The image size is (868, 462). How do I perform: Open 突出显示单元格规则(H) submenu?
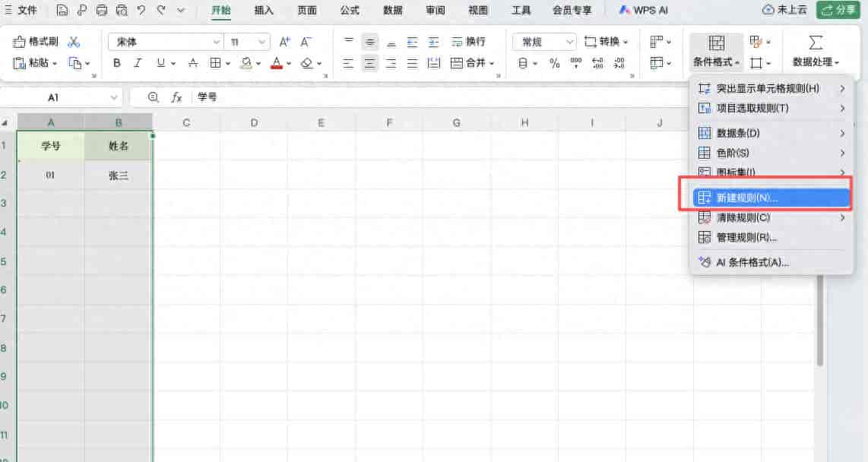771,89
